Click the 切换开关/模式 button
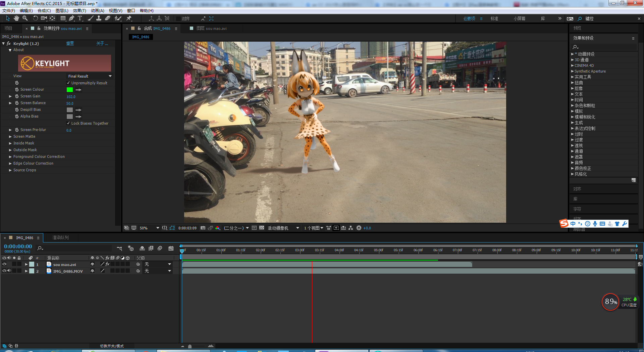 tap(112, 346)
